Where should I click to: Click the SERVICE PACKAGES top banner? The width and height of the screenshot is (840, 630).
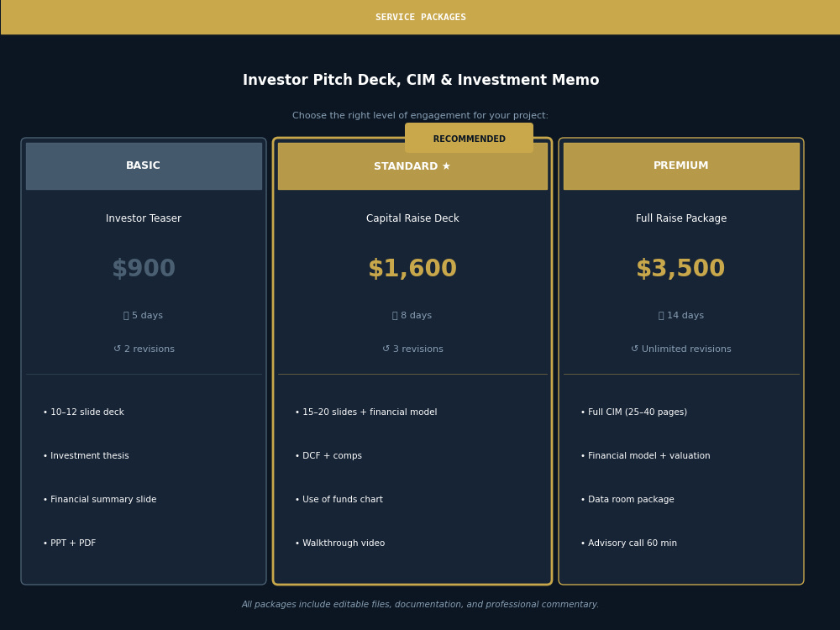[x=421, y=17]
